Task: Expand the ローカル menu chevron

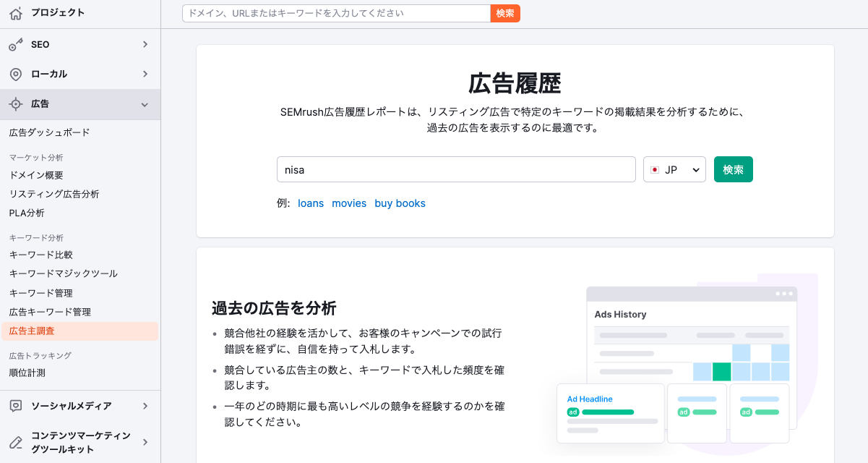Action: [x=145, y=74]
